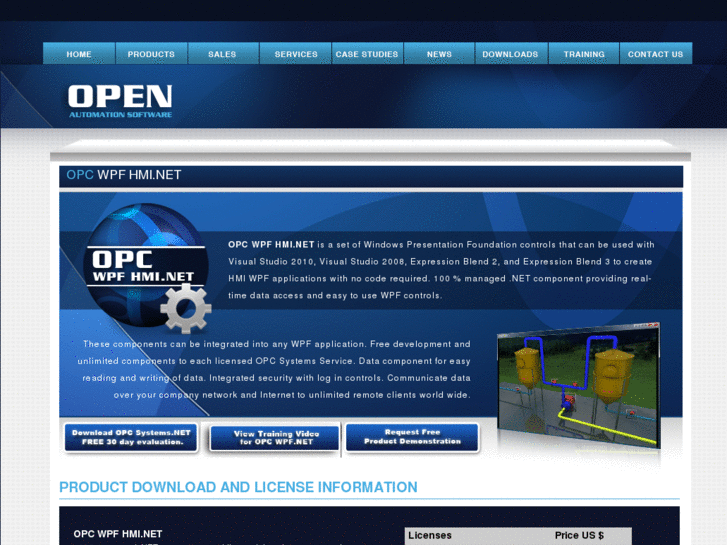Screen dimensions: 727x545
Task: Select the Licenses column header
Action: (x=430, y=535)
